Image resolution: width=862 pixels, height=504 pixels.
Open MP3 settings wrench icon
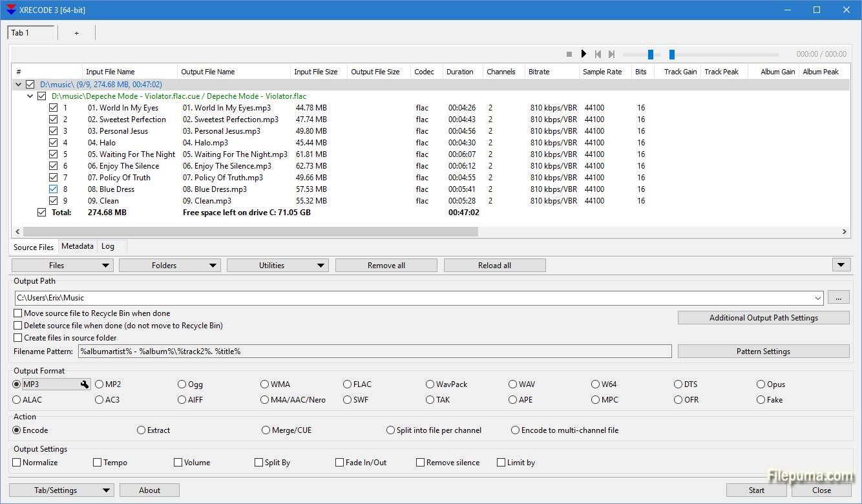pos(84,384)
